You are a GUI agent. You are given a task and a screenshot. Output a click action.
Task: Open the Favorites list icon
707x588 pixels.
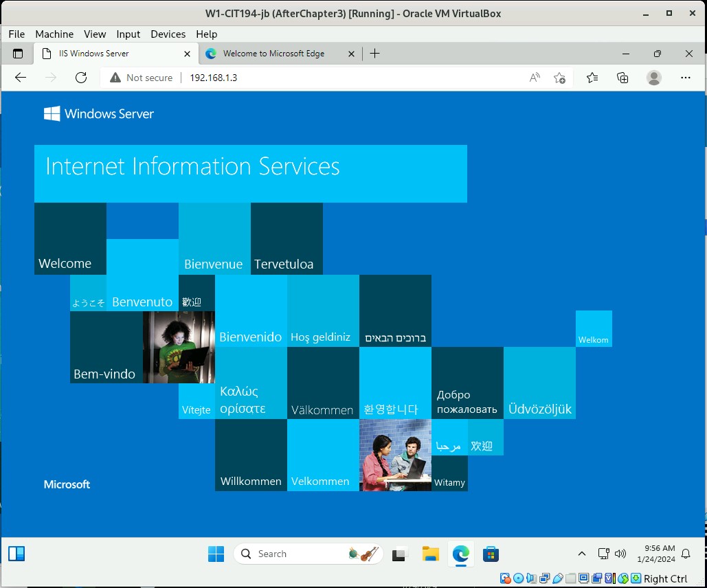592,78
